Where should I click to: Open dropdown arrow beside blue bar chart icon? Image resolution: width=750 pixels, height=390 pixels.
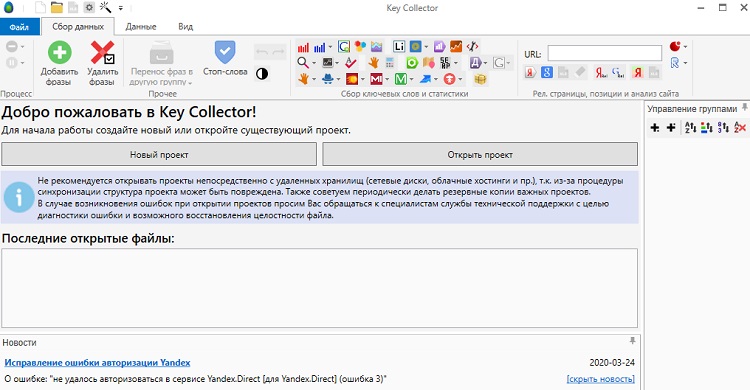(x=330, y=47)
